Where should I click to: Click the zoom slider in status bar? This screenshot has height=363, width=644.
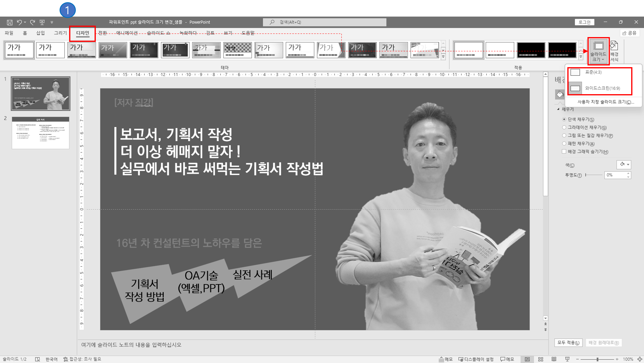(x=597, y=359)
